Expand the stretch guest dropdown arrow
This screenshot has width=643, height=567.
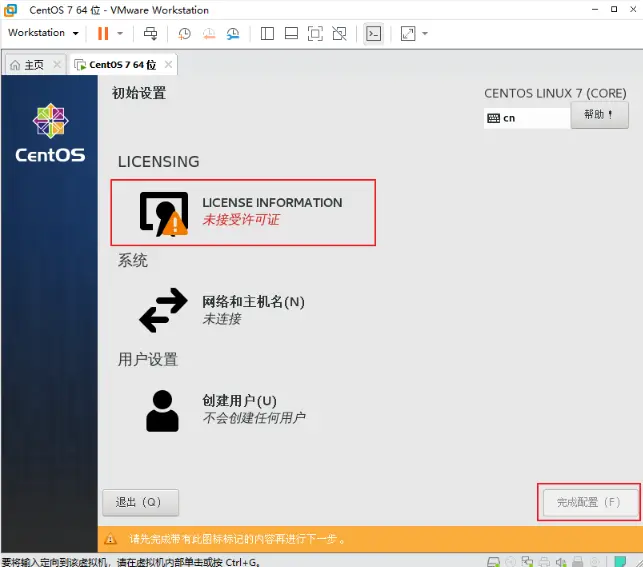tap(425, 33)
